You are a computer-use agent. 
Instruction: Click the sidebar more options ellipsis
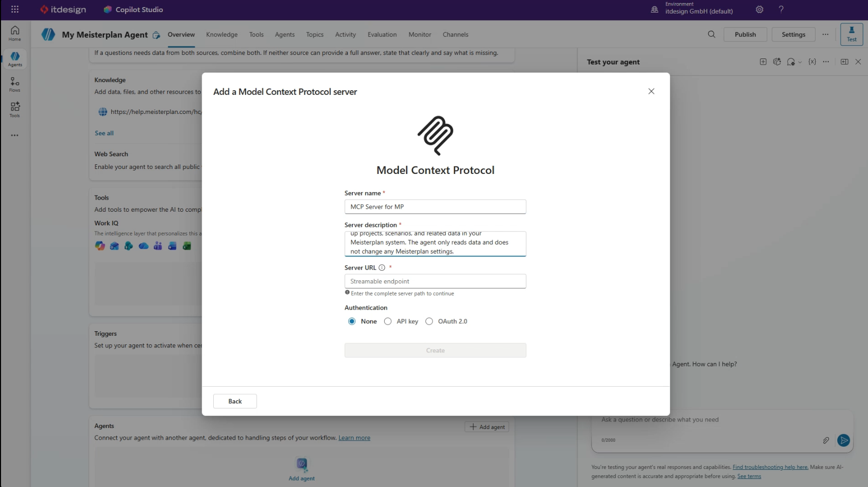pos(15,135)
